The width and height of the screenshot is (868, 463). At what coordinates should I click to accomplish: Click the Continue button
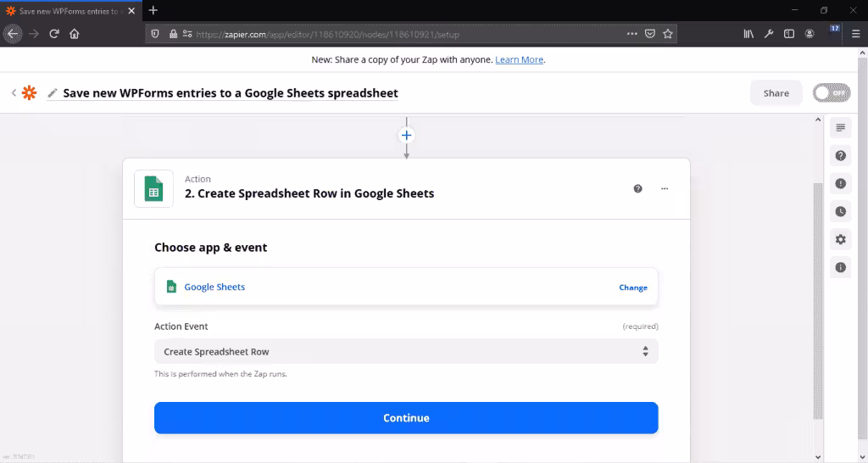[x=406, y=417]
